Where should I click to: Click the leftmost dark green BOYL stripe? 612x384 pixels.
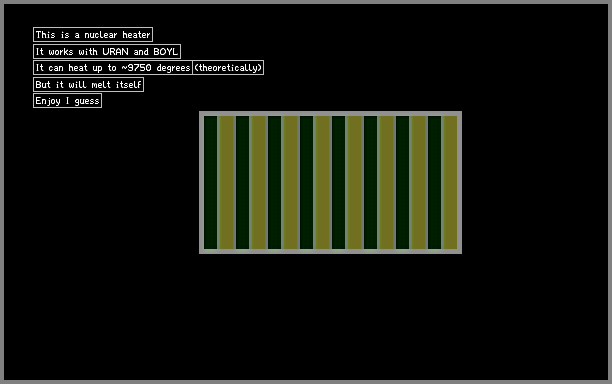[210, 182]
